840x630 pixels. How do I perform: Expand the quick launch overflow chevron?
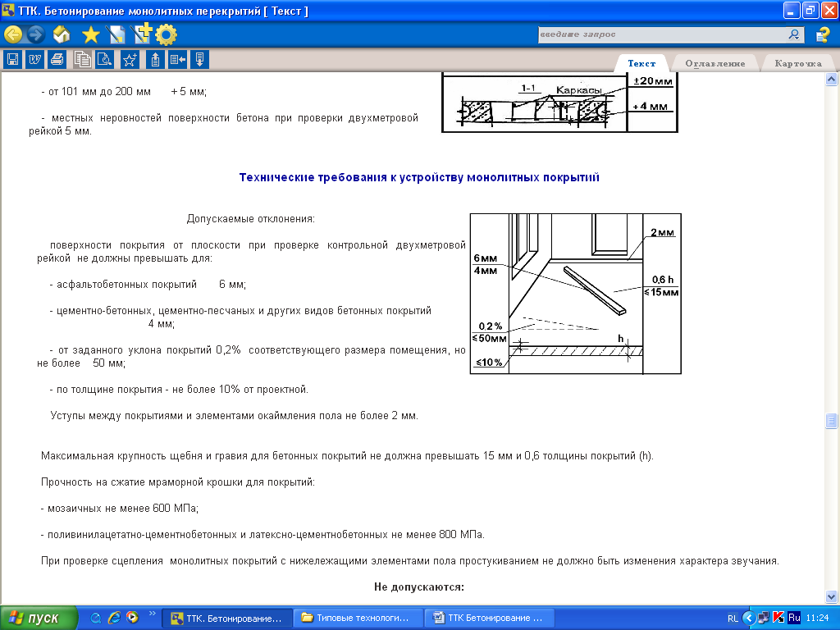point(152,614)
